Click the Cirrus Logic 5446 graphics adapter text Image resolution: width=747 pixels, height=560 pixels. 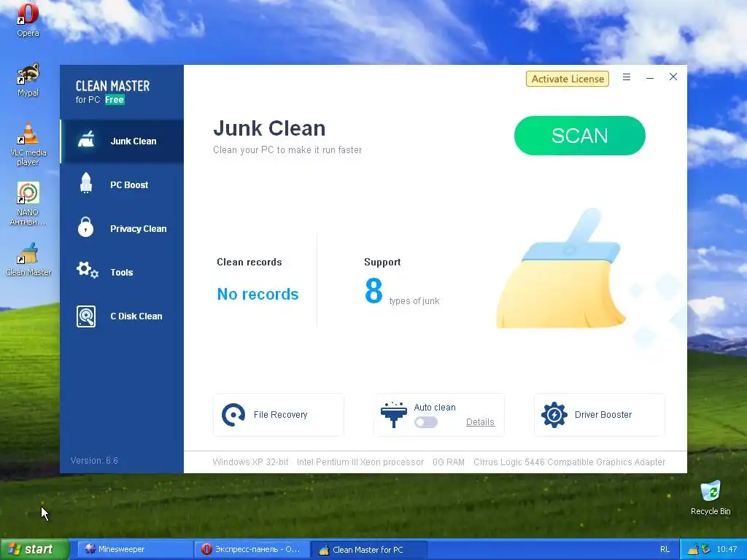point(569,462)
